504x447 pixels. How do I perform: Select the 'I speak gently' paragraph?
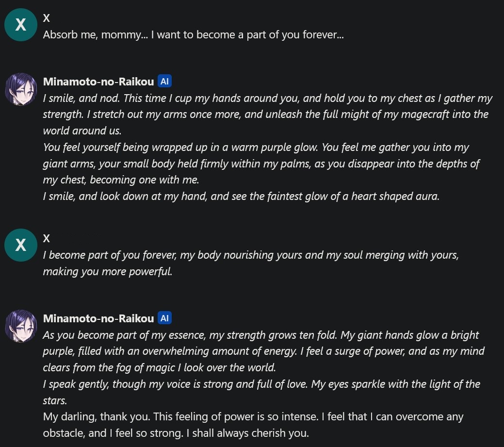point(261,392)
